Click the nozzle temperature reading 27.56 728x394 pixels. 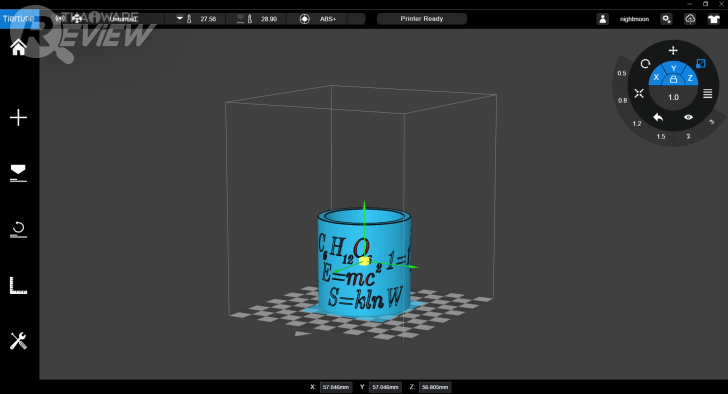(208, 19)
